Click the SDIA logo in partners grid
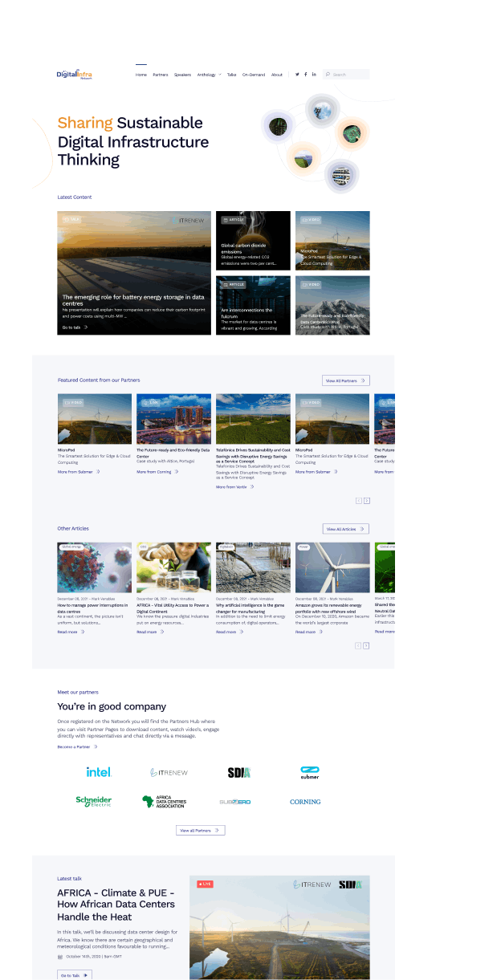 (x=239, y=773)
